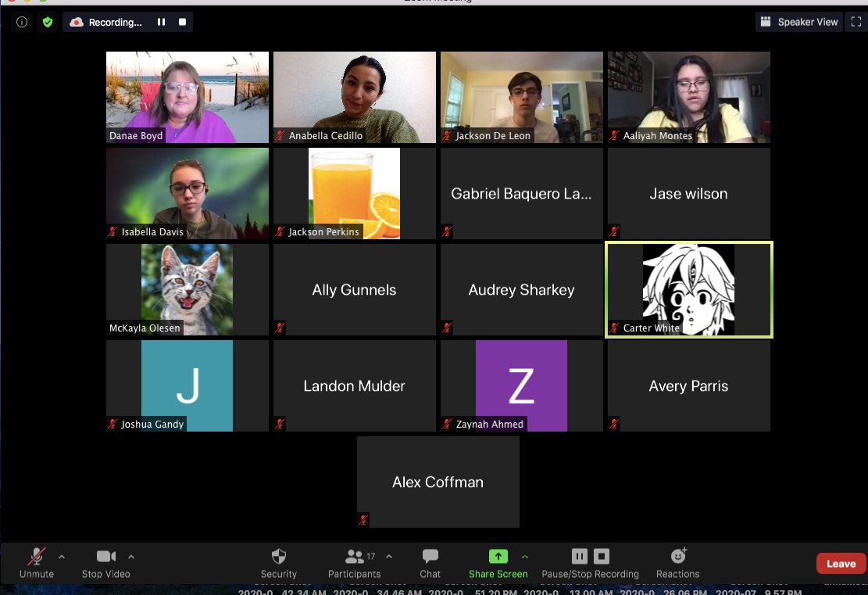Pause the recording from top bar
The image size is (868, 595).
coord(161,22)
